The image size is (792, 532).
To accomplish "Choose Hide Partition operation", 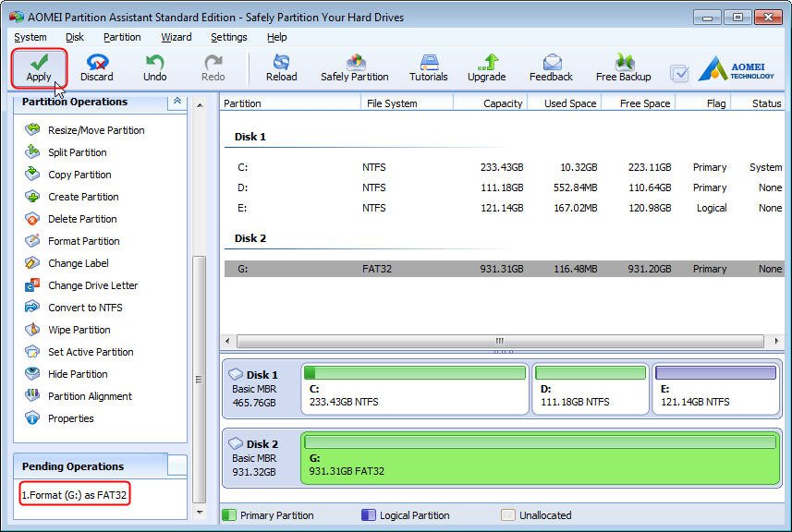I will [67, 374].
